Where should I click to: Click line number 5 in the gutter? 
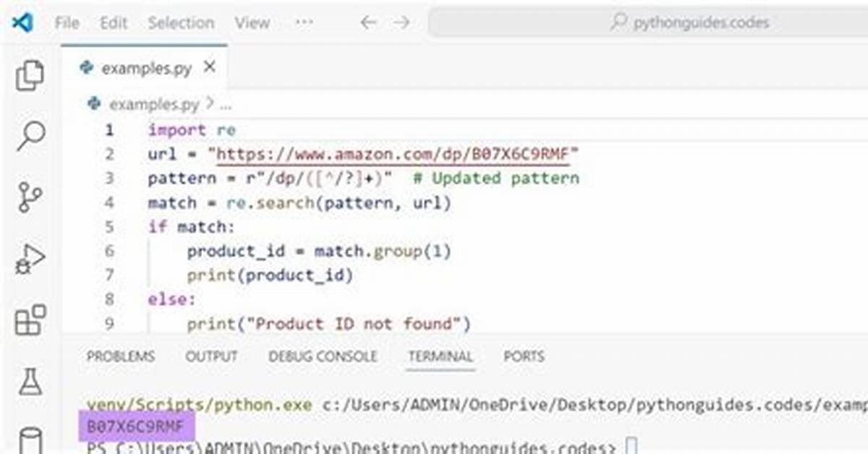point(109,227)
